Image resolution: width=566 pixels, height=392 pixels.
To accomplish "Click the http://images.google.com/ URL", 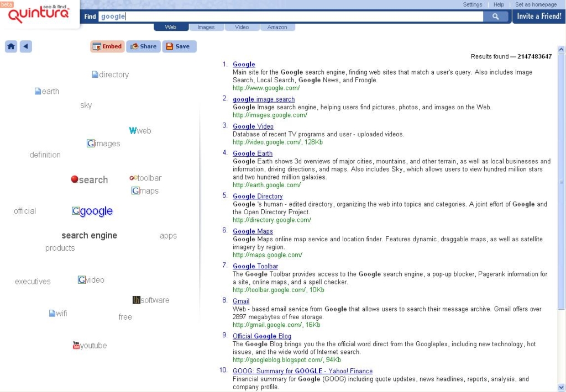I will [x=270, y=115].
